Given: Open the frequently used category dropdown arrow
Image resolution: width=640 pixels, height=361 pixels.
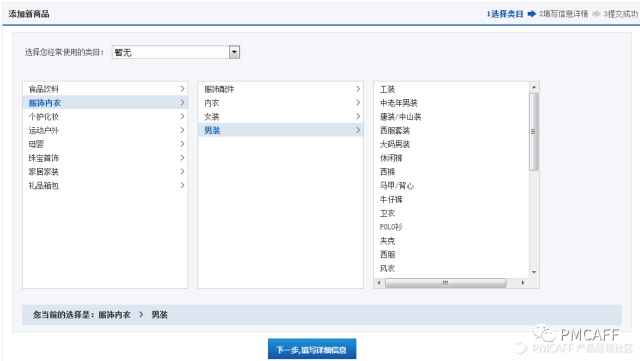Looking at the screenshot, I should point(234,52).
